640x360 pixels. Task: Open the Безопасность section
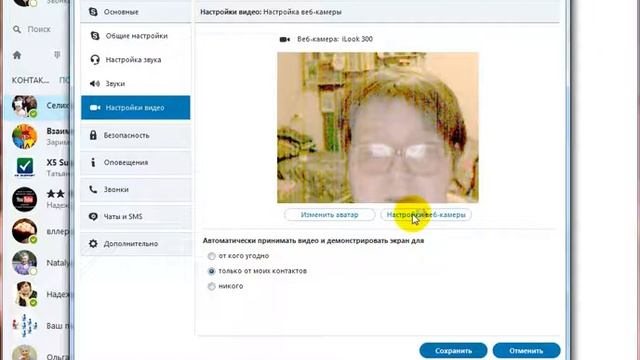[136, 136]
